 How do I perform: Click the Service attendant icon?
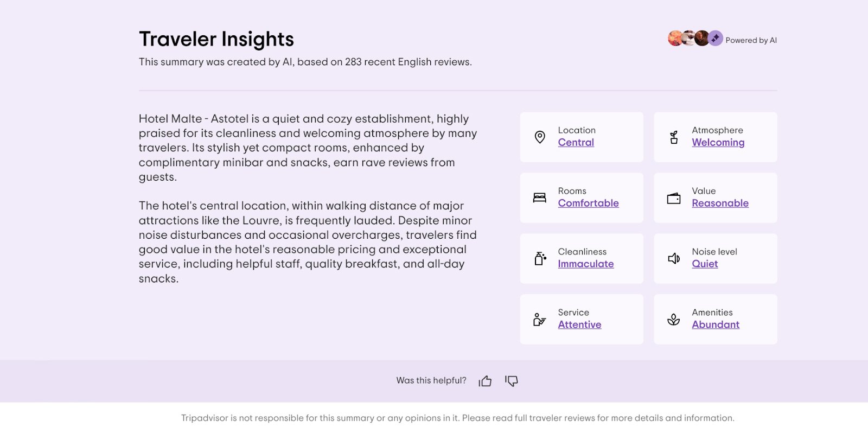point(539,320)
